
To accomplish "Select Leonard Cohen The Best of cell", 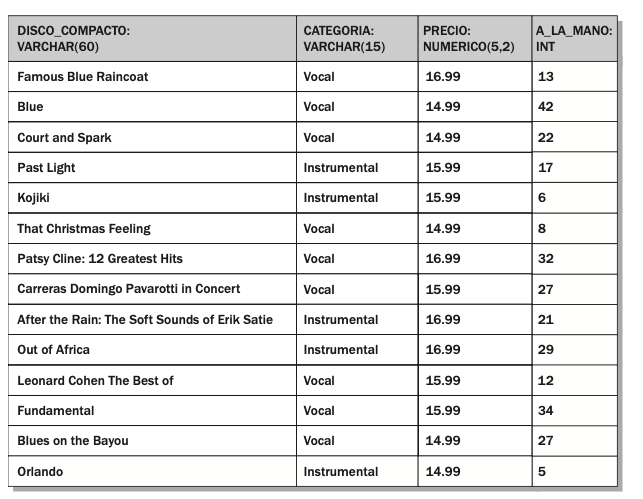I will point(96,381).
